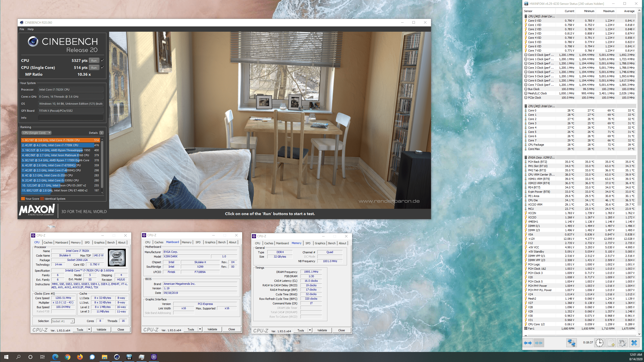
Task: Click HWiNFO64 title bar app icon
Action: [526, 4]
